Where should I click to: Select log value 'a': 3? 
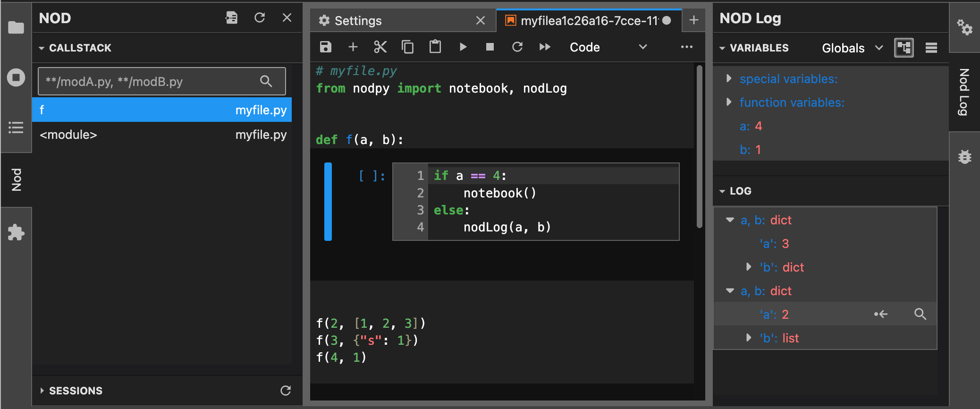[774, 244]
